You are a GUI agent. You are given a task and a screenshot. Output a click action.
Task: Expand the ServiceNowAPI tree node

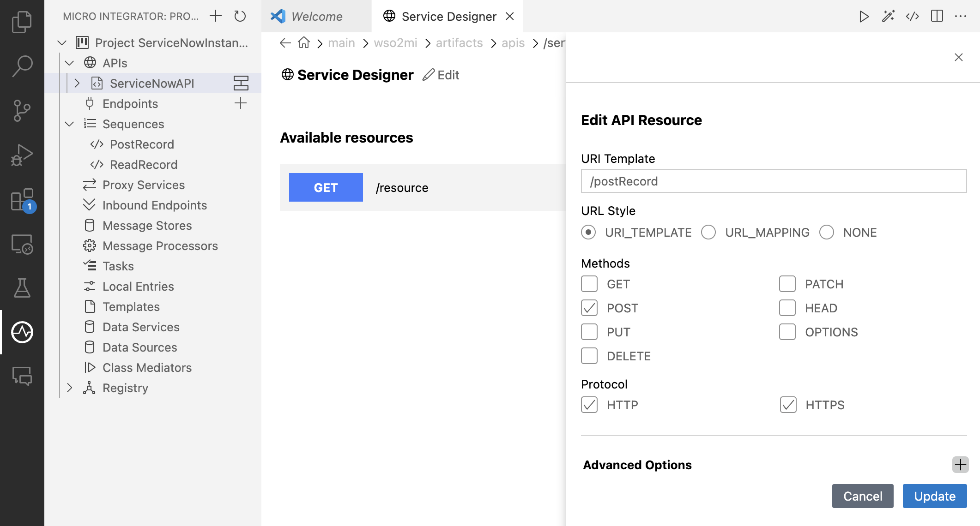click(77, 83)
